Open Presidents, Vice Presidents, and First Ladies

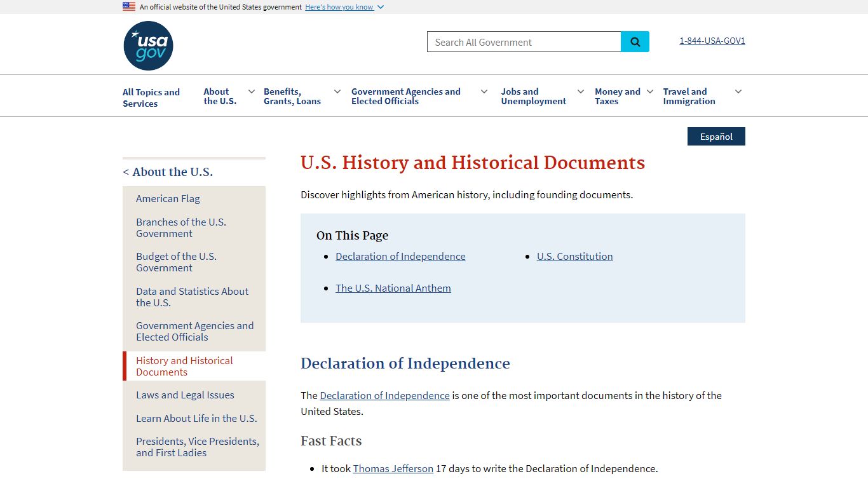point(198,447)
